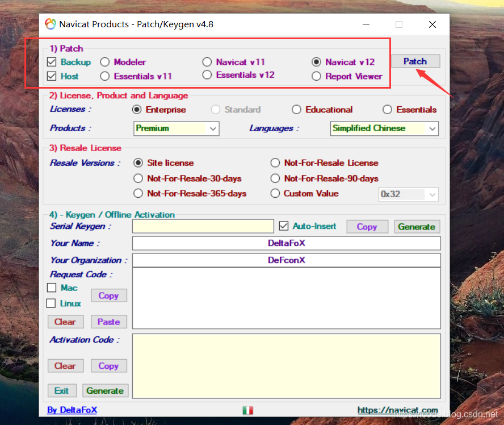This screenshot has height=425, width=504.
Task: Open the navicat.com link
Action: pos(398,410)
